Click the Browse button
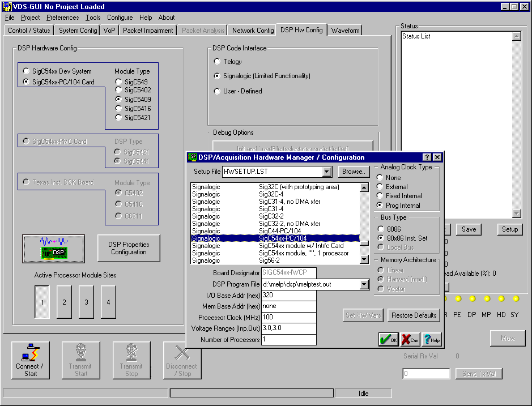 tap(354, 172)
